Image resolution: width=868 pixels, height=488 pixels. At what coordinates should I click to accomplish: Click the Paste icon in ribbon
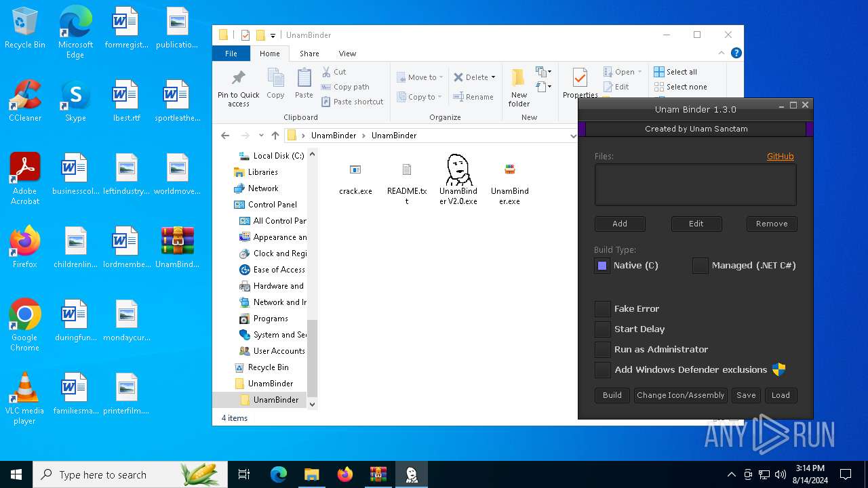tap(304, 77)
